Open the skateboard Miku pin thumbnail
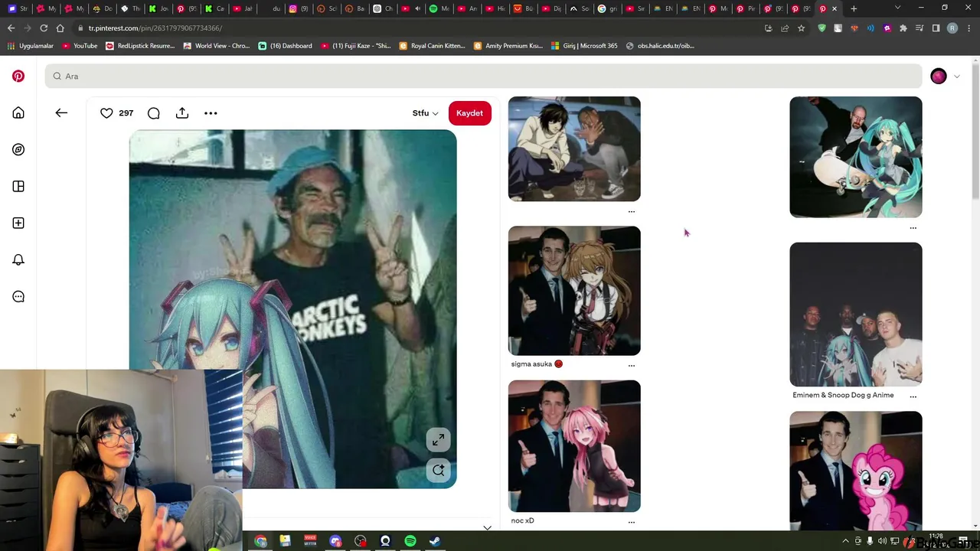The width and height of the screenshot is (980, 551). click(856, 157)
